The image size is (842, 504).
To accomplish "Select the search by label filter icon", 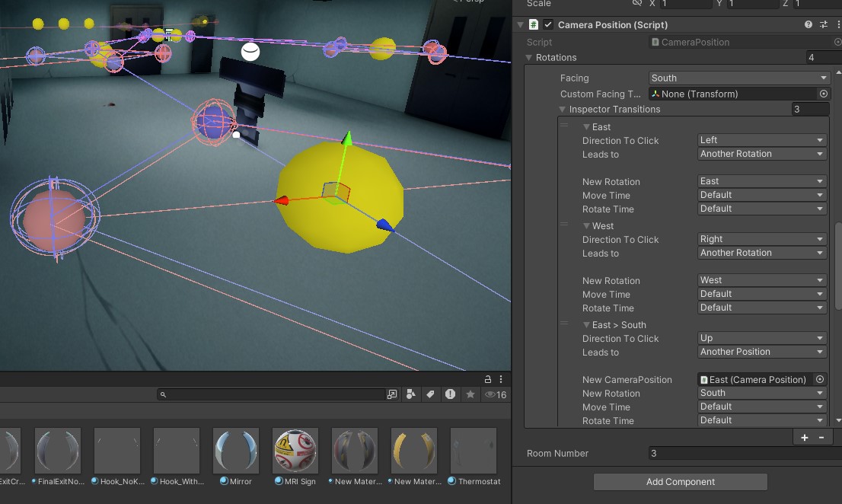I will (x=431, y=394).
